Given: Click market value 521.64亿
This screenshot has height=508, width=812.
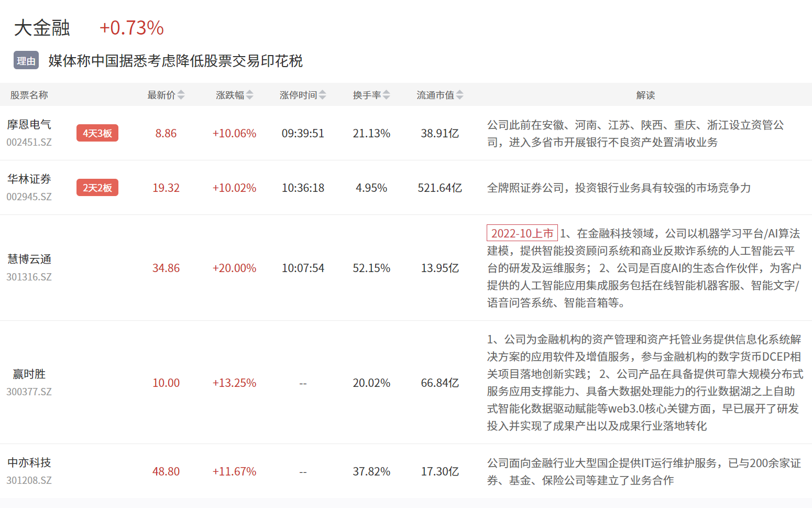Looking at the screenshot, I should (x=440, y=188).
